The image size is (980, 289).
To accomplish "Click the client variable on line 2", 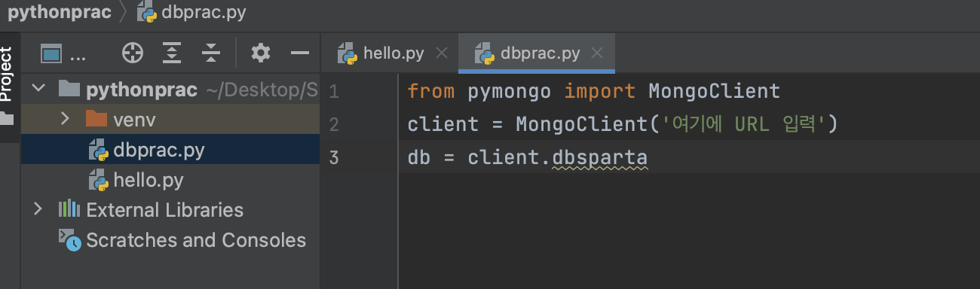I will (x=443, y=124).
